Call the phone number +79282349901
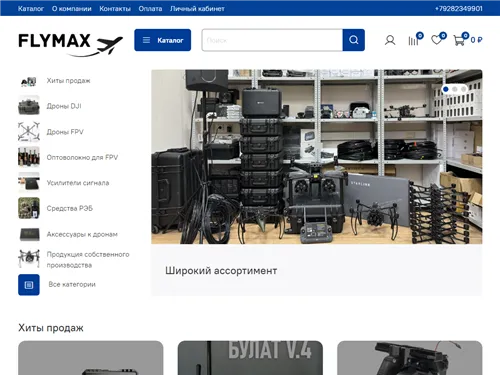 pos(459,9)
